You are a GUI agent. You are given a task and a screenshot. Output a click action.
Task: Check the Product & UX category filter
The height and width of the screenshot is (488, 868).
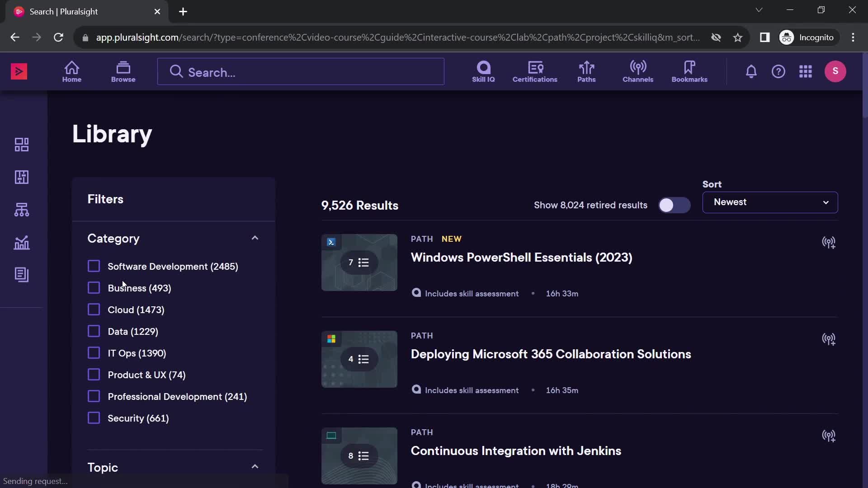[x=94, y=375]
